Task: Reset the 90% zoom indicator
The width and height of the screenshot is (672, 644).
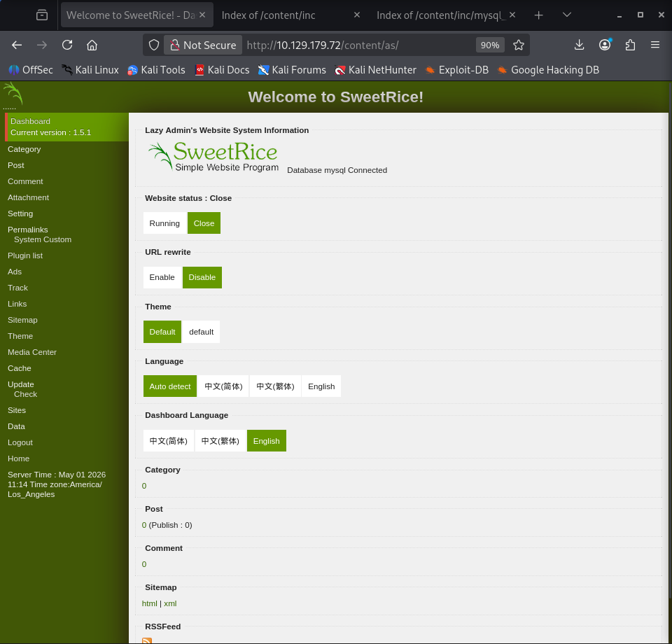Action: (490, 45)
